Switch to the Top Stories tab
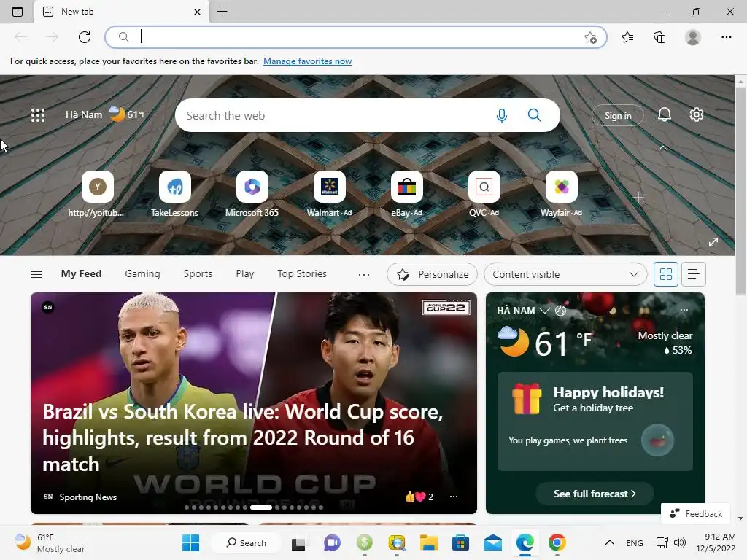 [302, 274]
